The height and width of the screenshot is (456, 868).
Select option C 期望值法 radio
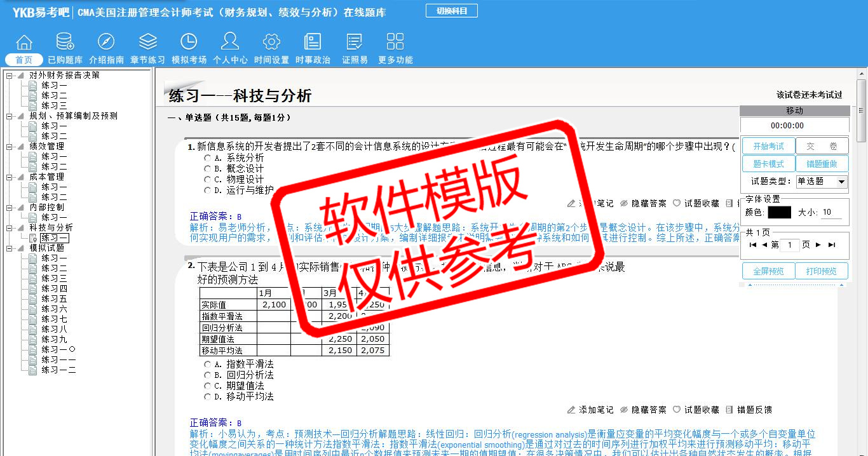click(x=207, y=386)
